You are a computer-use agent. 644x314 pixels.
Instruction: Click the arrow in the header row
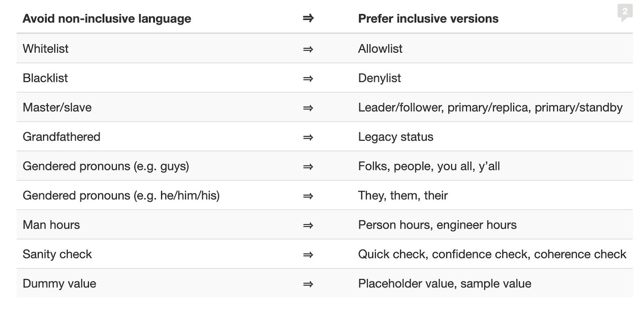click(308, 19)
